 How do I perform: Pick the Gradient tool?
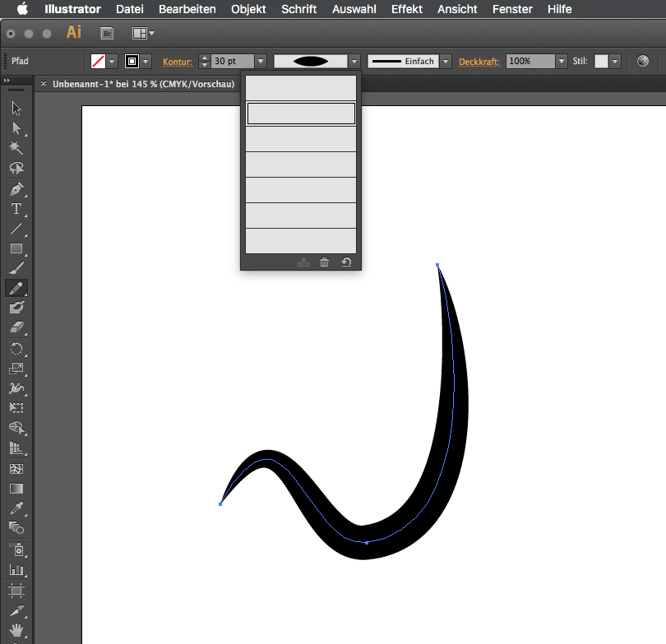(16, 489)
